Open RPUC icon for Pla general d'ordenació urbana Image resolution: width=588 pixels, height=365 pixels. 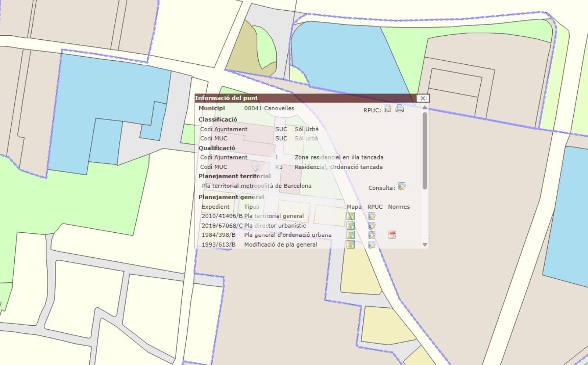tap(372, 235)
